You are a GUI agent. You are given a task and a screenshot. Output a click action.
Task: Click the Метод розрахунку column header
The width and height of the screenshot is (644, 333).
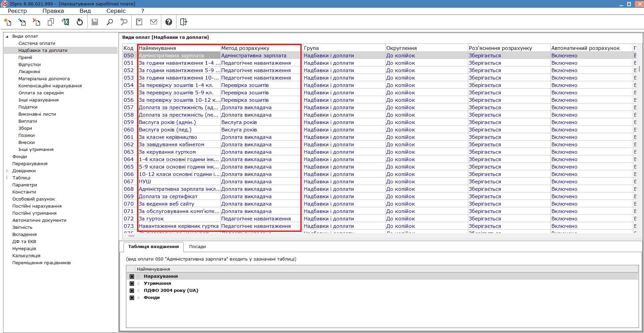point(261,48)
